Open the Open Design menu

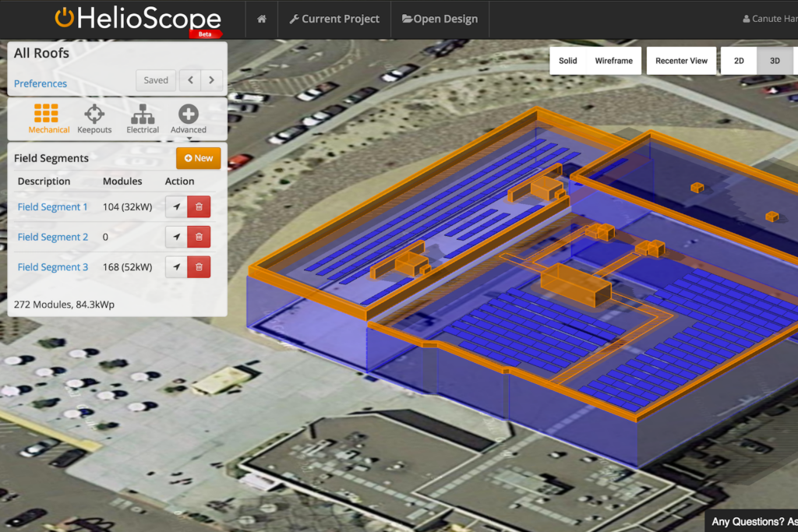[x=440, y=19]
